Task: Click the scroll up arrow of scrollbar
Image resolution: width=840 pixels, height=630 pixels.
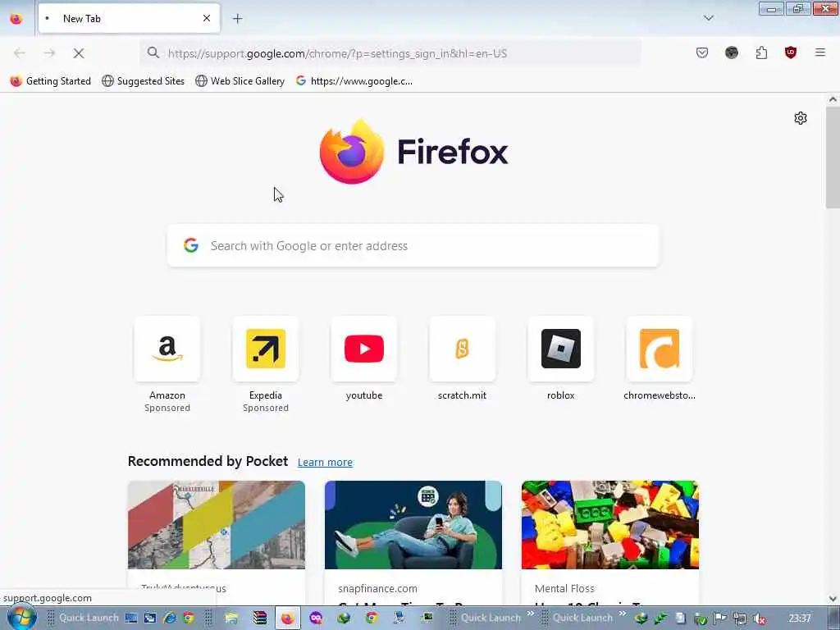Action: (833, 99)
